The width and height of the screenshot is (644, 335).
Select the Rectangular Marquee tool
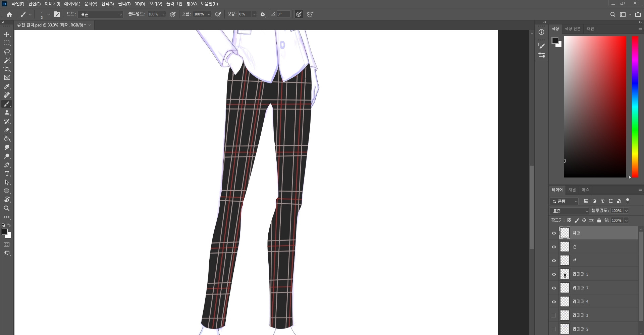click(x=7, y=43)
